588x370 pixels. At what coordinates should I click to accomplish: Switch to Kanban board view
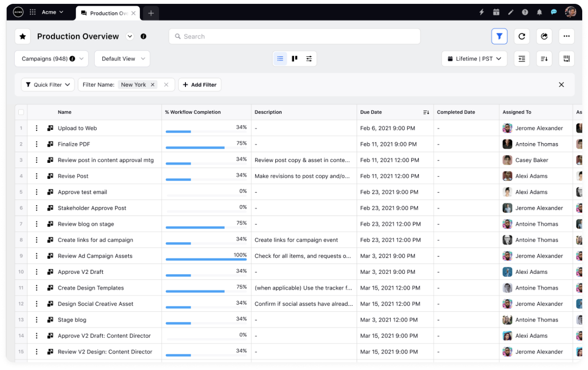click(294, 58)
